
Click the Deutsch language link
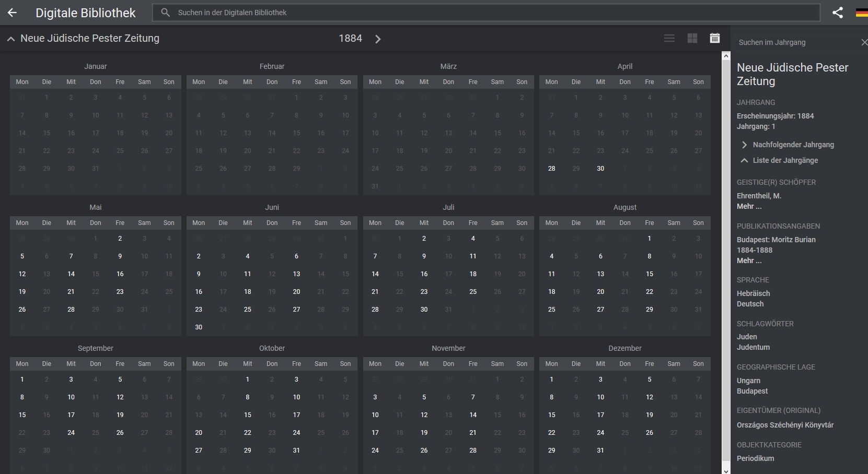click(750, 304)
